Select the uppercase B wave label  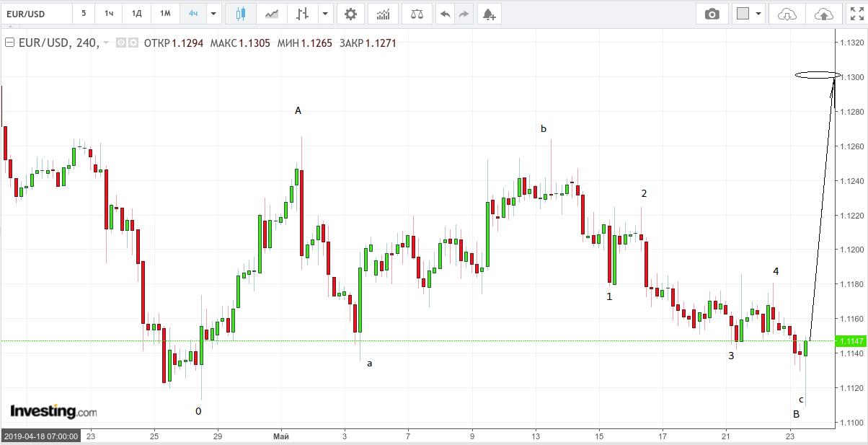(796, 414)
